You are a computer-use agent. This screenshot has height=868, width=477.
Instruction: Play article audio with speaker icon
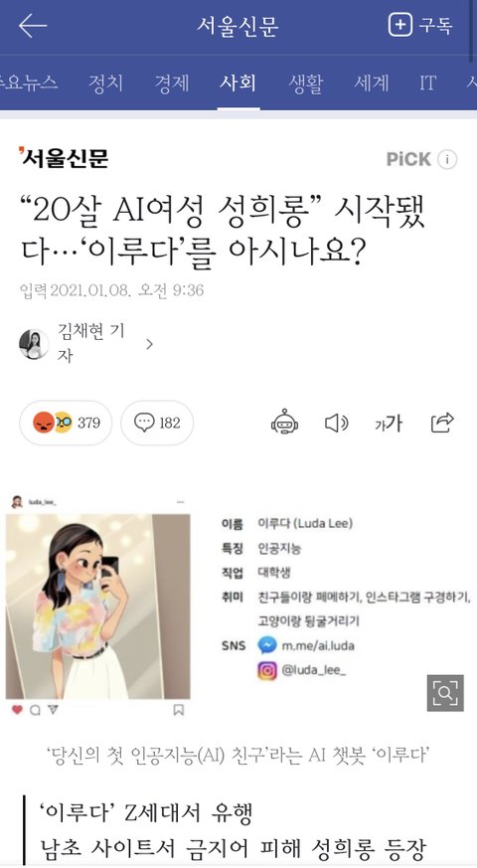[x=336, y=424]
